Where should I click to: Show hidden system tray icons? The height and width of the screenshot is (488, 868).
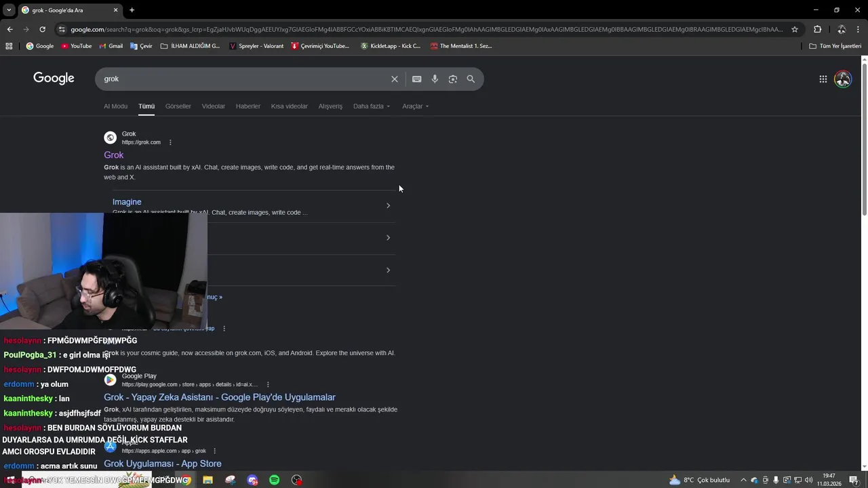pyautogui.click(x=743, y=480)
